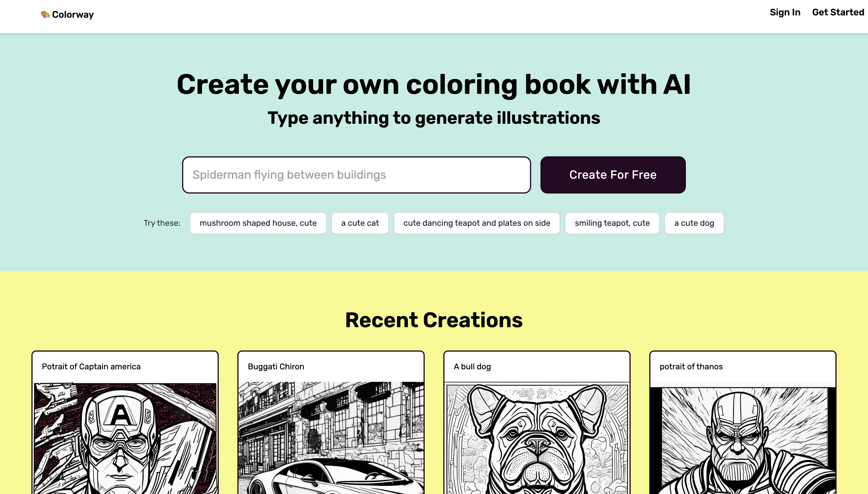
Task: Select the 'a cute dog' prompt chip
Action: point(694,223)
